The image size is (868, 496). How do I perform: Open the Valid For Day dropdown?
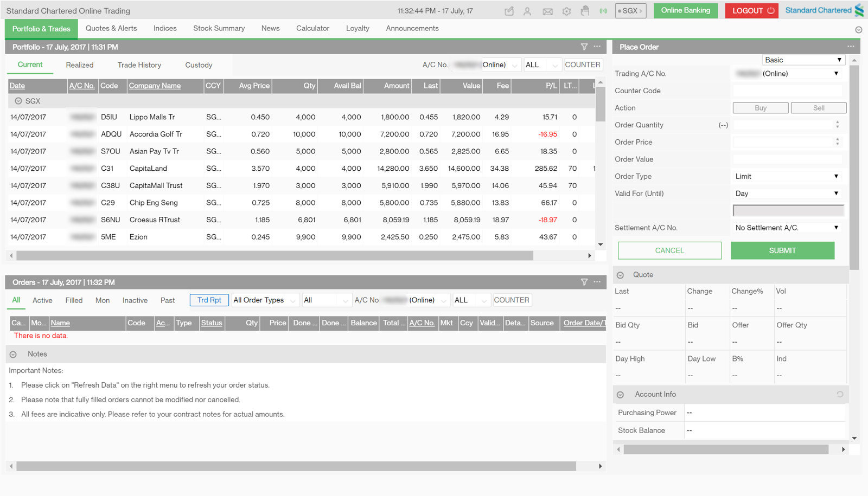point(787,194)
